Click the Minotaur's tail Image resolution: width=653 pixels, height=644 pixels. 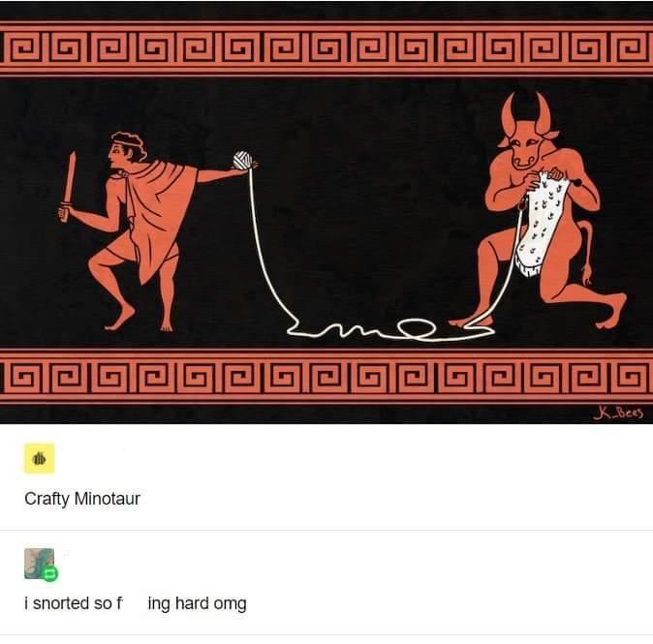click(x=585, y=250)
